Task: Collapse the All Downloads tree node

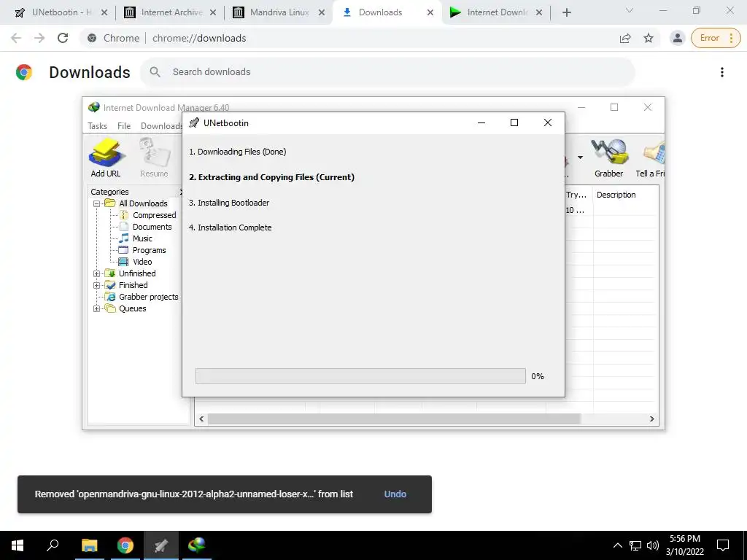Action: point(97,203)
